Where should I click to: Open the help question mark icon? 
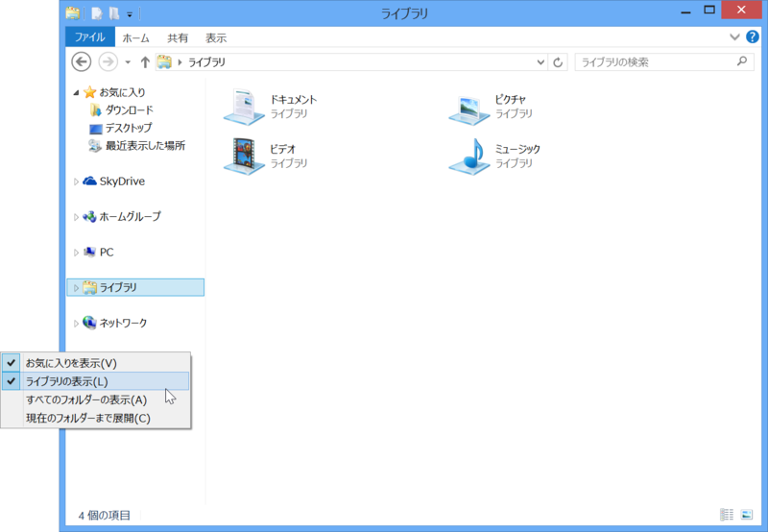753,36
